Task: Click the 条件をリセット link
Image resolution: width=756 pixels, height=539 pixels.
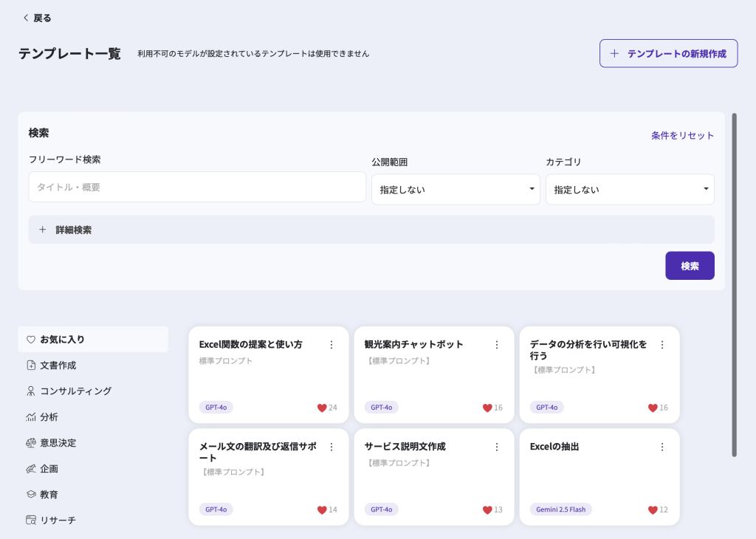Action: point(682,136)
